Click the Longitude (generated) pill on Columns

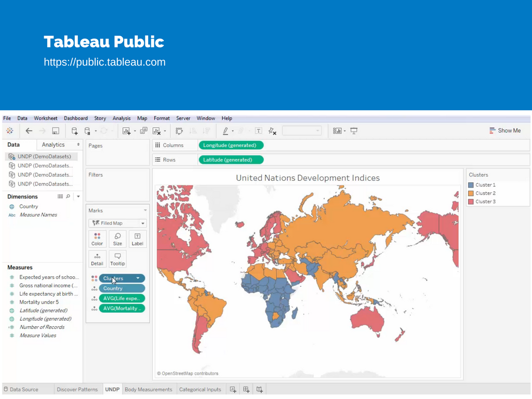(x=231, y=145)
